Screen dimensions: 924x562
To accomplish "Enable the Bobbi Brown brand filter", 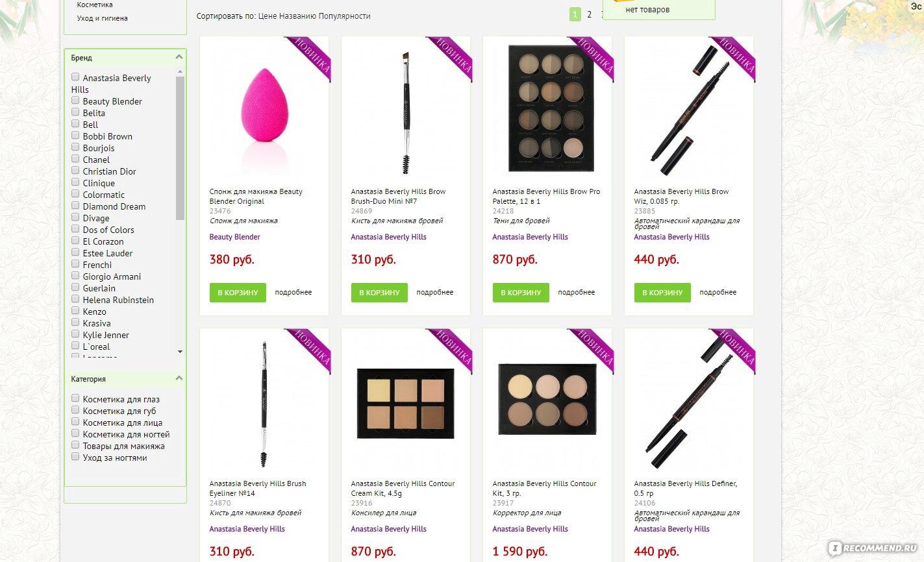I will click(75, 136).
